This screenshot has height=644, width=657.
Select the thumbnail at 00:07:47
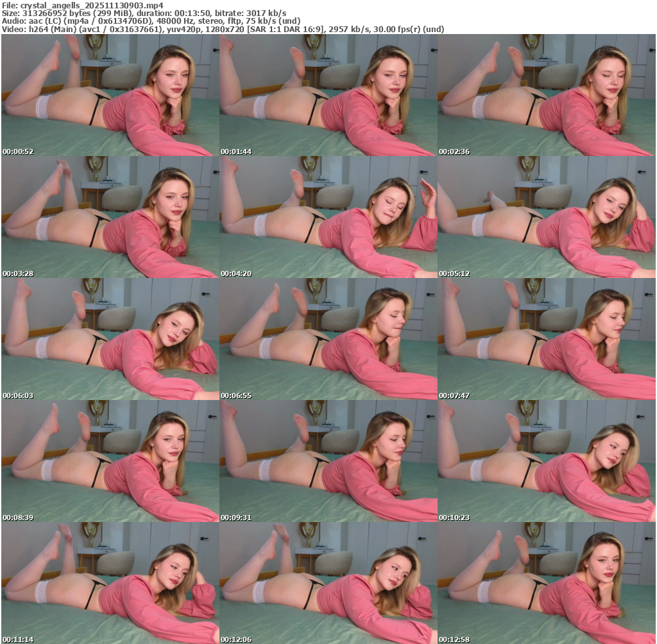(546, 339)
